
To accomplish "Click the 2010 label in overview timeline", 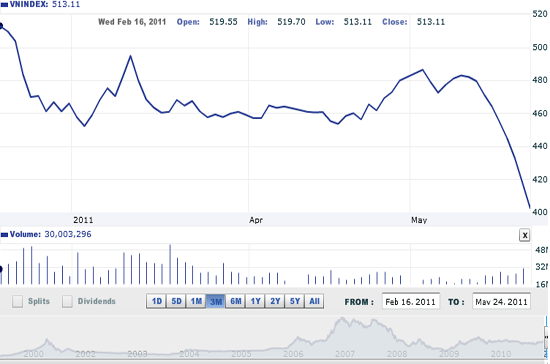I will (501, 353).
